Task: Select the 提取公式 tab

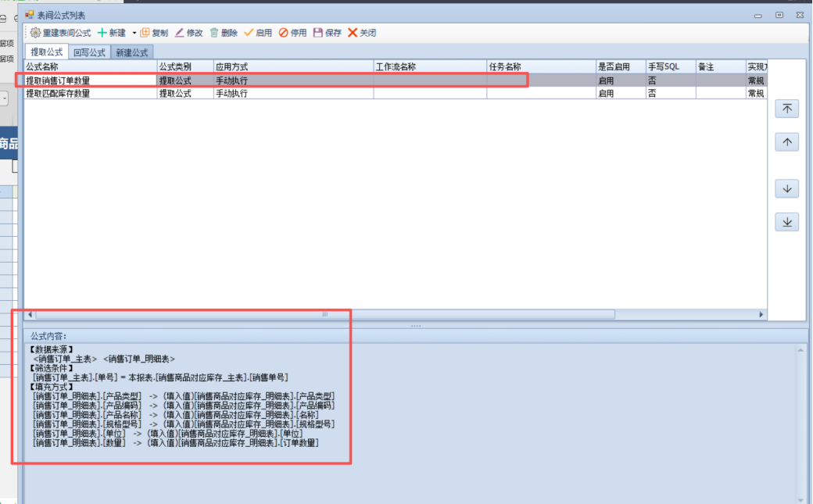Action: tap(46, 52)
